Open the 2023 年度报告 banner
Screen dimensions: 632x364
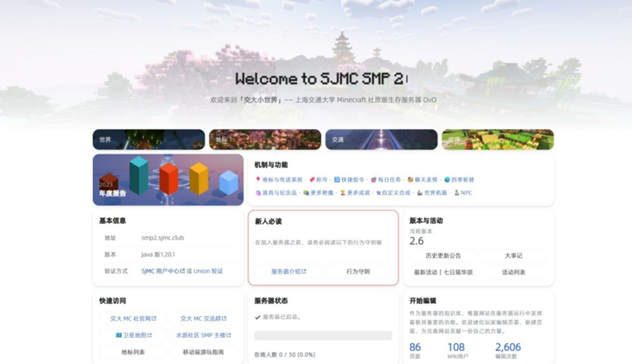[168, 180]
